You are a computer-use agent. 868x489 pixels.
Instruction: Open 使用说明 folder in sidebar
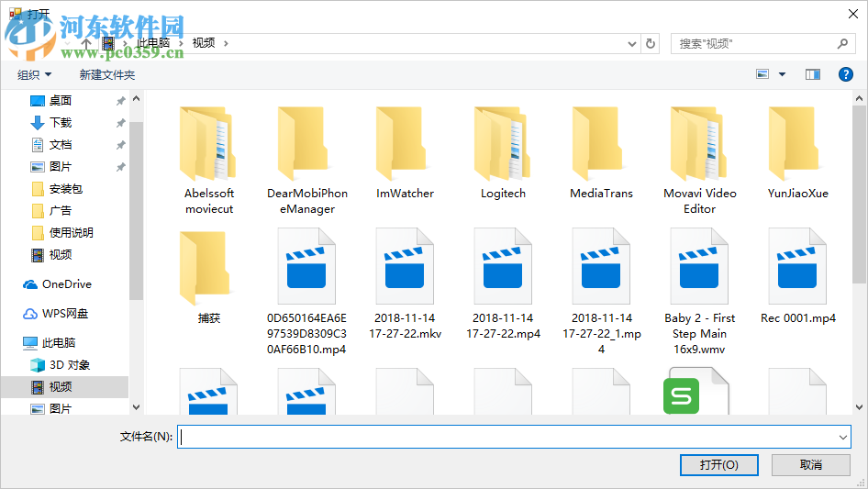pos(71,233)
